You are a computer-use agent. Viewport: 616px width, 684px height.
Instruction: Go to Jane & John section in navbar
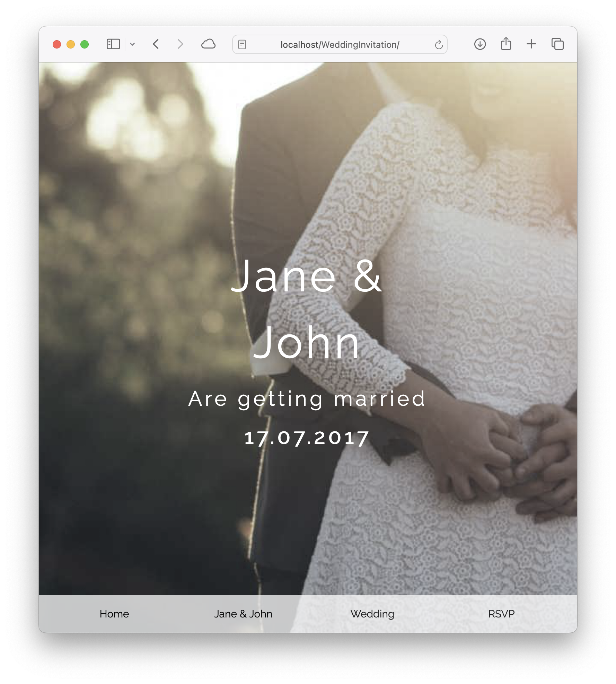pos(243,614)
